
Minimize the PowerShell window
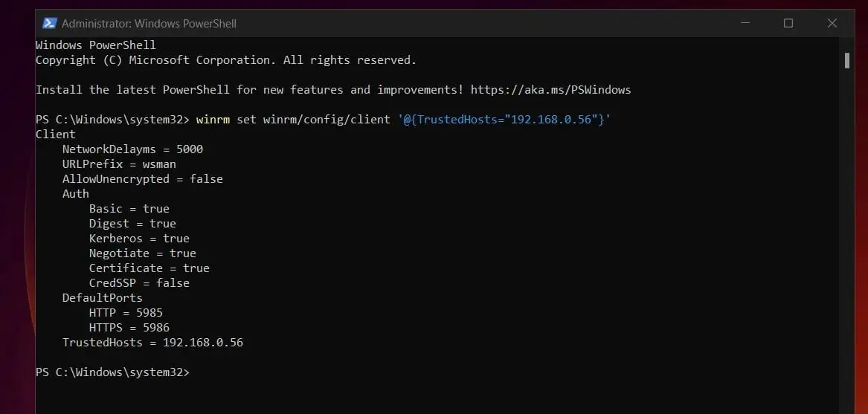[x=745, y=23]
